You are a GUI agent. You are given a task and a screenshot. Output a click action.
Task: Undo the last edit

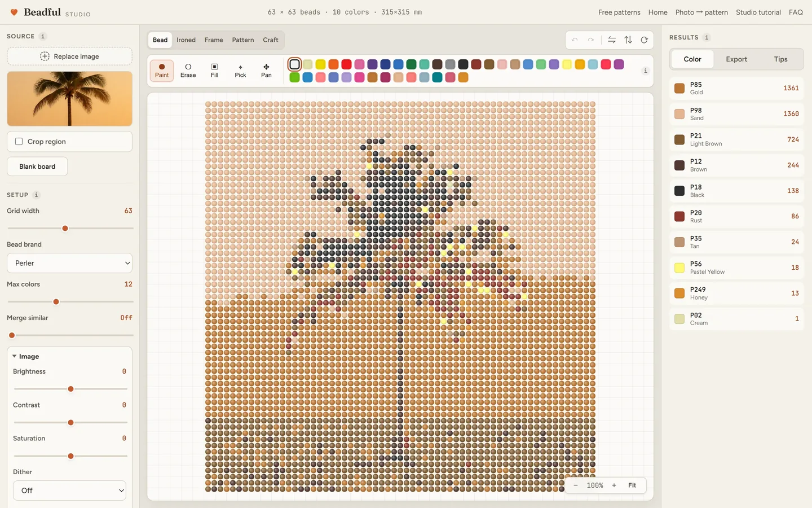pyautogui.click(x=575, y=40)
